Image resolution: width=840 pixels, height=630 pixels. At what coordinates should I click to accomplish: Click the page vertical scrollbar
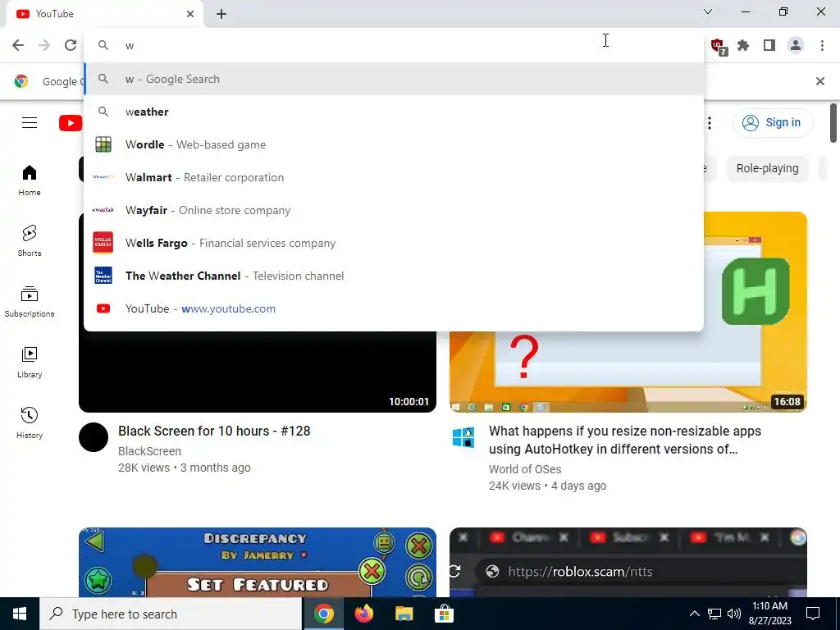[833, 123]
